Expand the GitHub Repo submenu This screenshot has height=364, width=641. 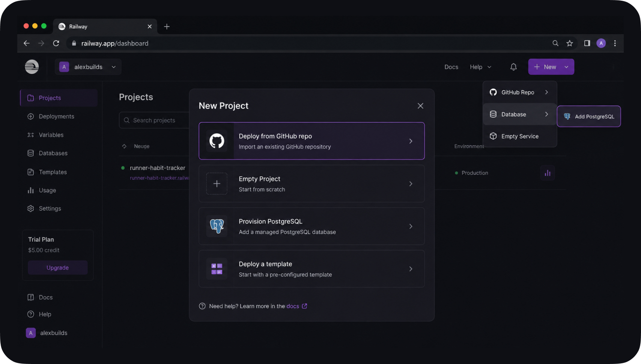(520, 92)
